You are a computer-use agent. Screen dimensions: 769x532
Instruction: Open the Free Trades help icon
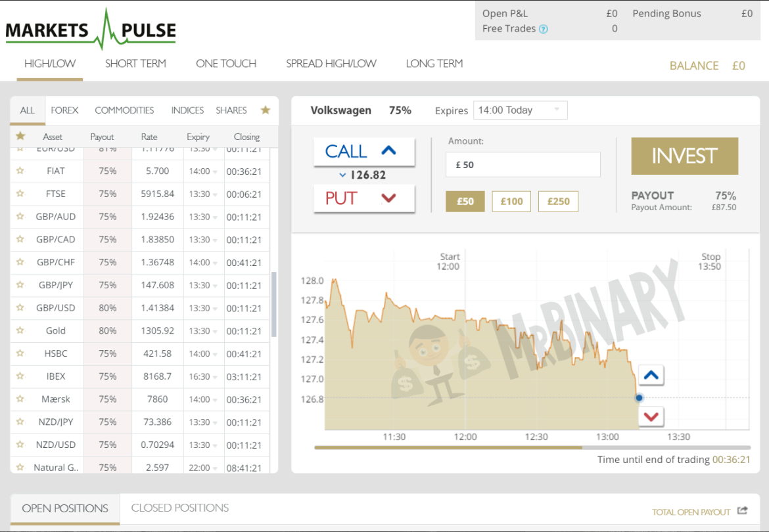click(x=543, y=29)
